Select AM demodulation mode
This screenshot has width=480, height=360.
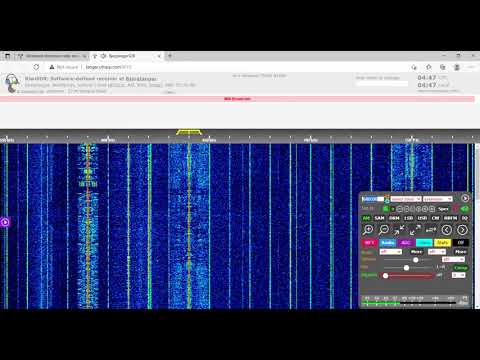pyautogui.click(x=366, y=218)
